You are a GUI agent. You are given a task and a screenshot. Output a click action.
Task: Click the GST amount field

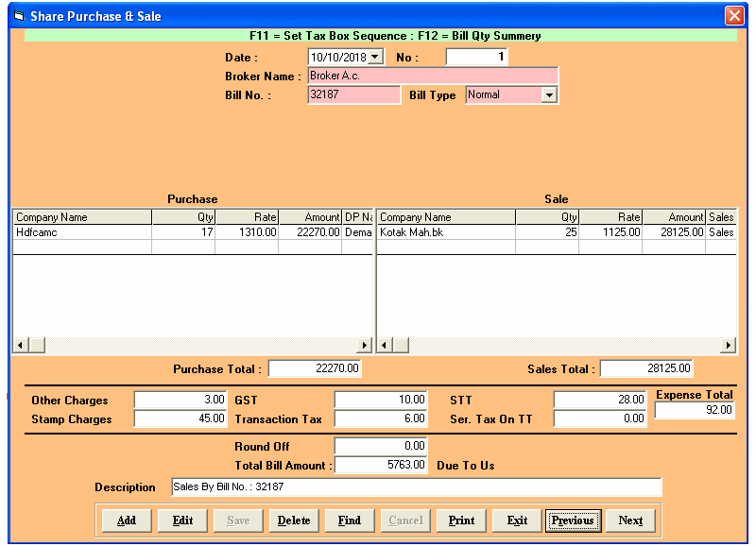pyautogui.click(x=381, y=400)
